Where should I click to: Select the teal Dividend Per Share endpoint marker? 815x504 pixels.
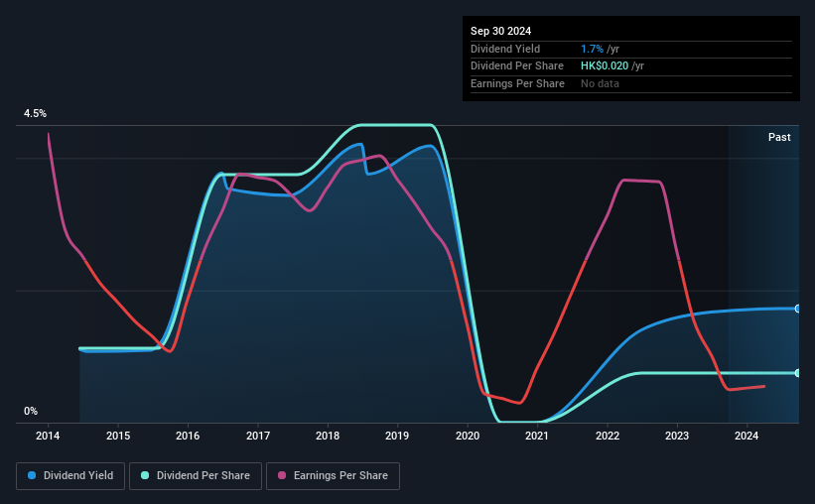[798, 373]
